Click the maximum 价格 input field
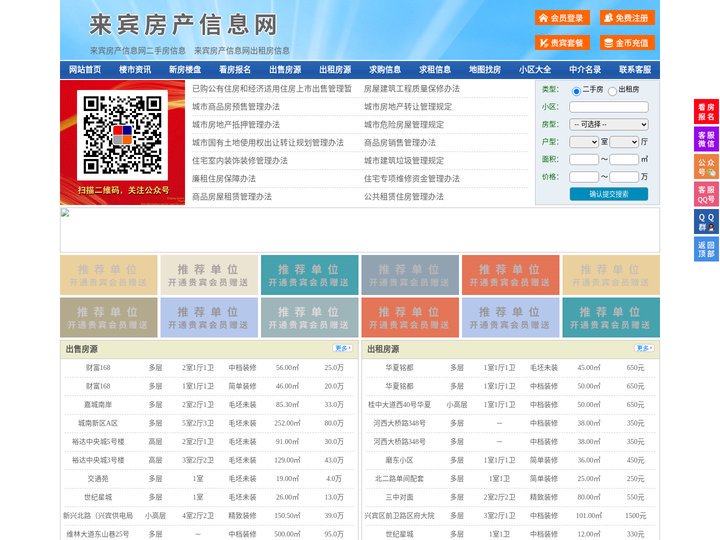720x540 pixels. tap(624, 177)
